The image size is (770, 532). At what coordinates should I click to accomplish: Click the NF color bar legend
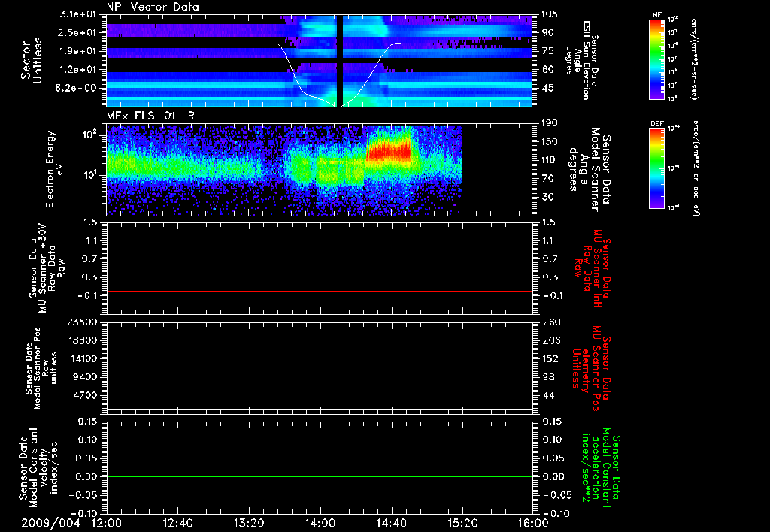657,59
